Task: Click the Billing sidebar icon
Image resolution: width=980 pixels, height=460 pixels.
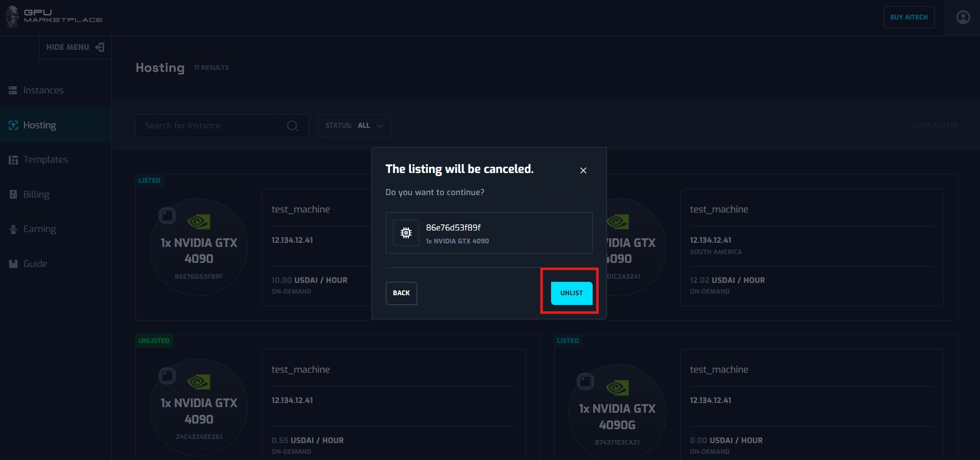Action: pyautogui.click(x=13, y=195)
